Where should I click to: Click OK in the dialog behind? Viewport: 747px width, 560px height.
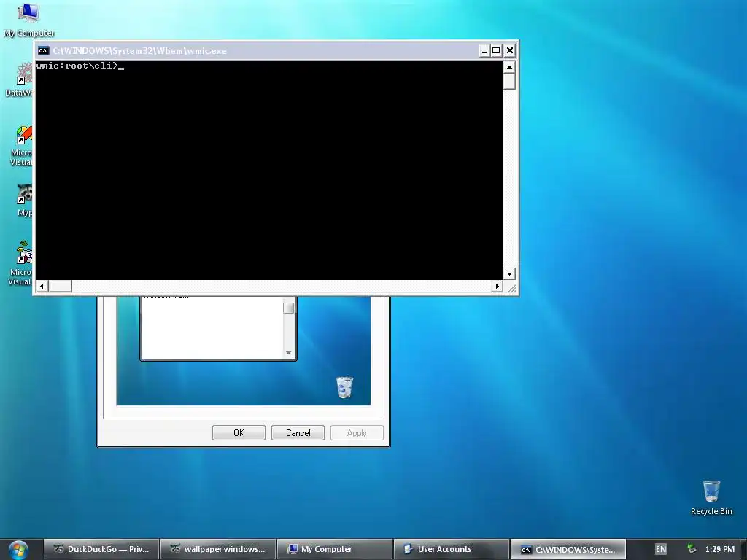[239, 433]
